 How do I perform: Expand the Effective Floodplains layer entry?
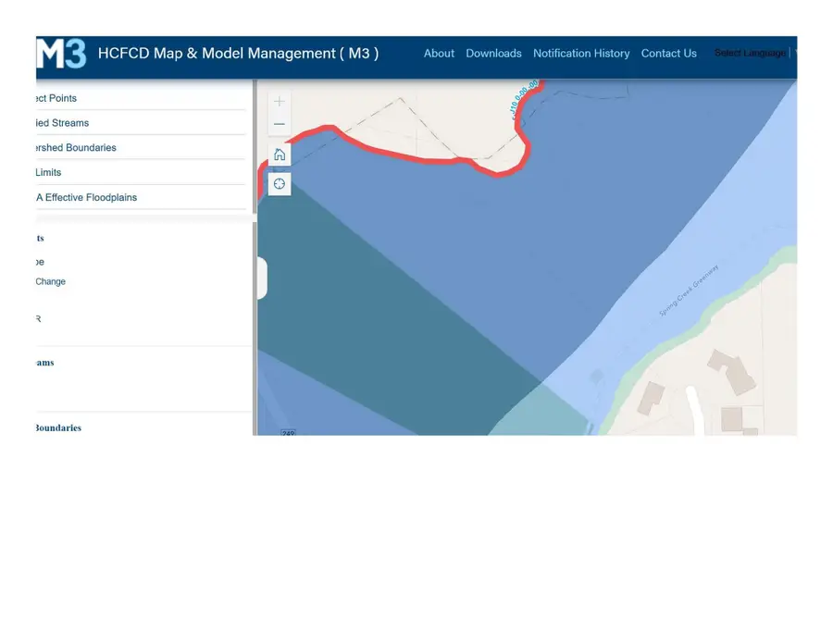[86, 197]
